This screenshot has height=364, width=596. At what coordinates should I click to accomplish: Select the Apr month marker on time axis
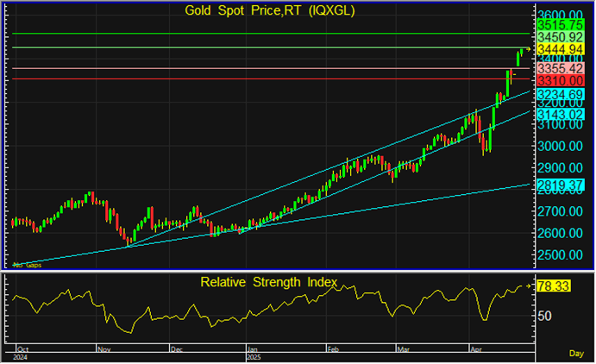475,351
